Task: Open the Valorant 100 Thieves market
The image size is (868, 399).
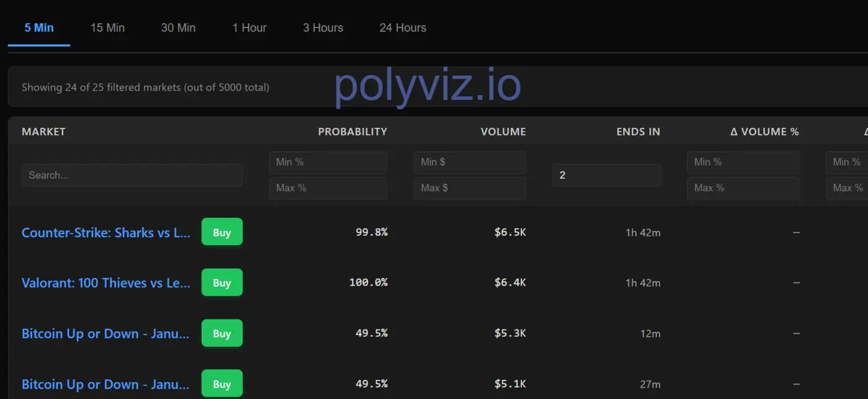Action: pos(105,283)
